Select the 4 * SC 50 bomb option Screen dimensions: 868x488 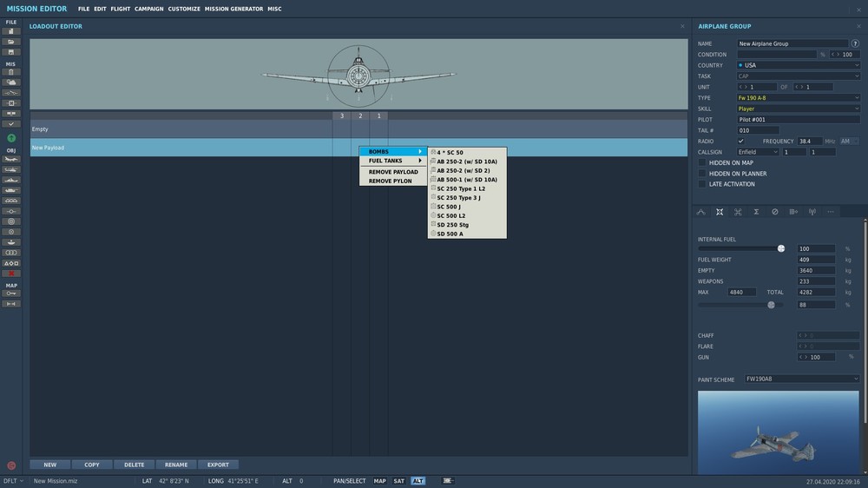(x=467, y=152)
